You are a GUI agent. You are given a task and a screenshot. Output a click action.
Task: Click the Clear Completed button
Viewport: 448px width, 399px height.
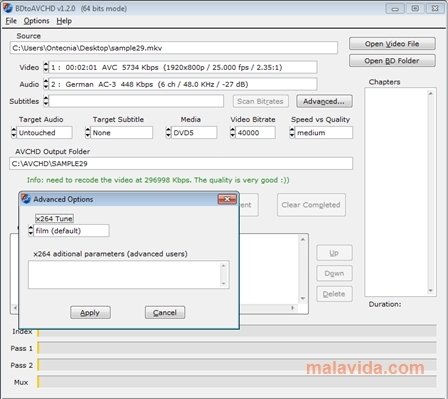[311, 205]
